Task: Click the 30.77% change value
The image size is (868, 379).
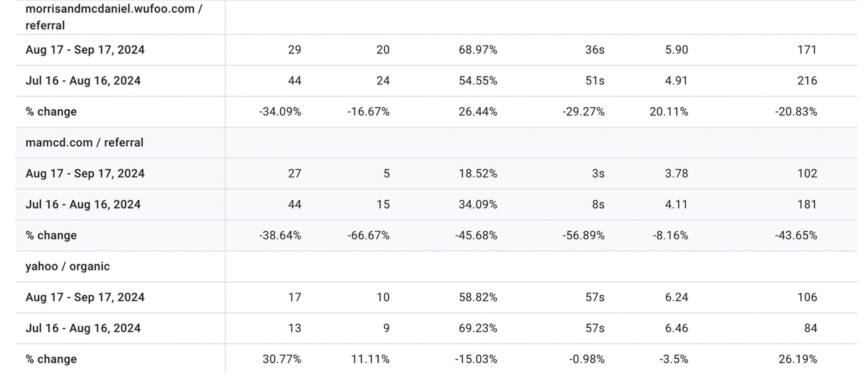Action: click(282, 359)
